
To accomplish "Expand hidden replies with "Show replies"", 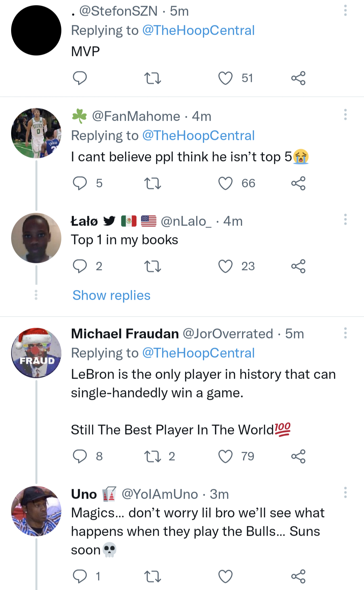I will (x=112, y=295).
